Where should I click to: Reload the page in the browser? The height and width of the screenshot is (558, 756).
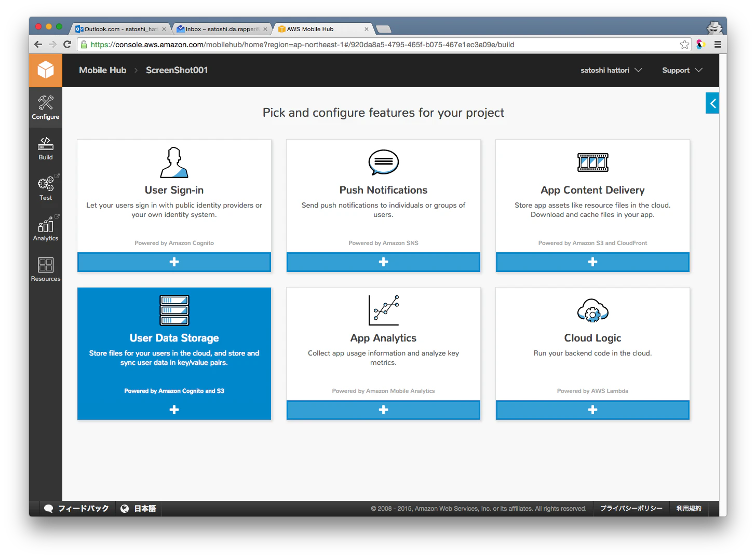point(67,45)
